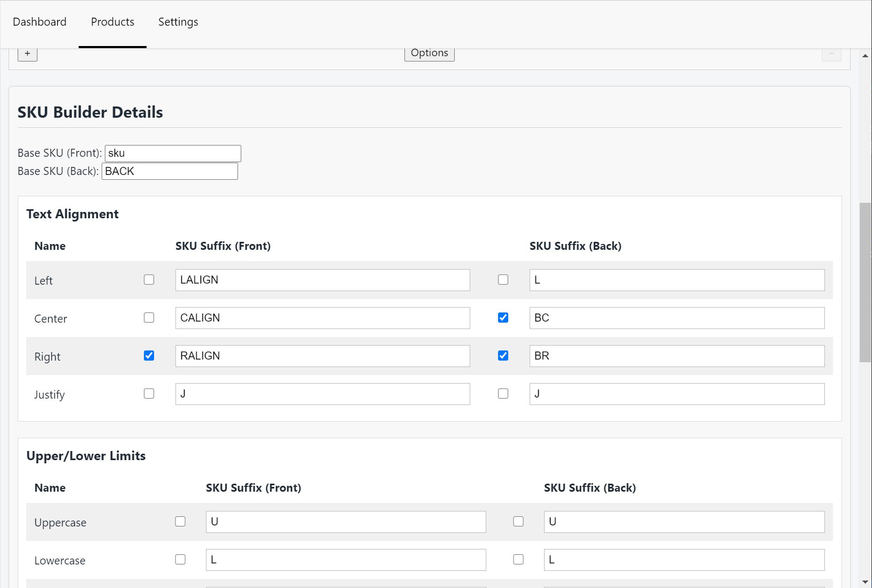Click the plus button above SKU Builder
872x588 pixels.
(27, 54)
